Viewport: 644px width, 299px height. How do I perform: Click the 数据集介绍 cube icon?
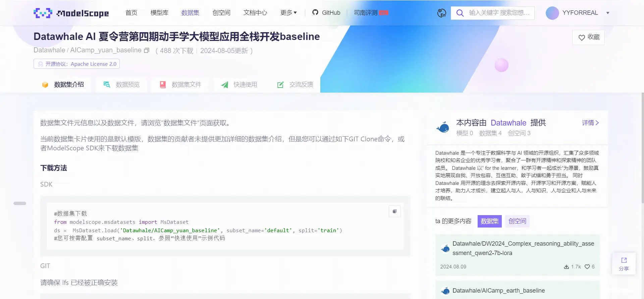pos(45,85)
